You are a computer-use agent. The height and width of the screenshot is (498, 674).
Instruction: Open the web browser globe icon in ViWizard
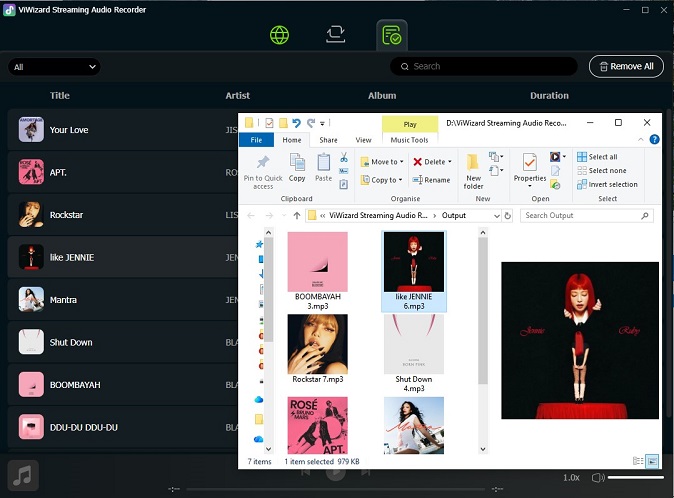(279, 35)
